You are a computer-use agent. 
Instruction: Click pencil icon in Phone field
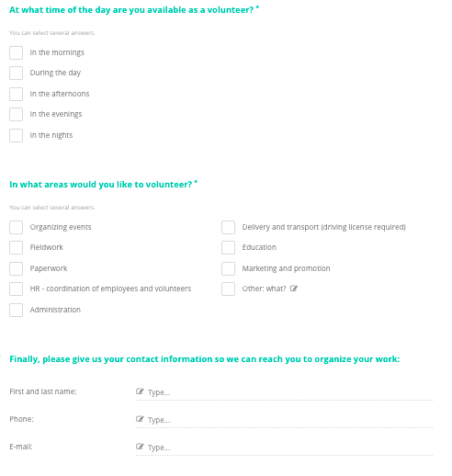[x=140, y=419]
